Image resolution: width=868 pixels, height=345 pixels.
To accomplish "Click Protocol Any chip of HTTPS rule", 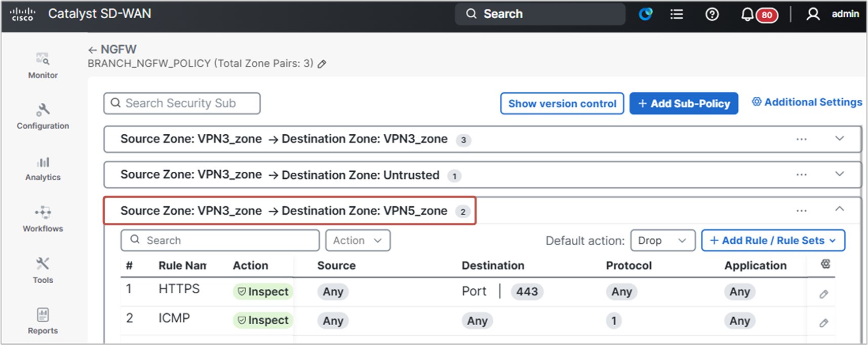I will [621, 291].
